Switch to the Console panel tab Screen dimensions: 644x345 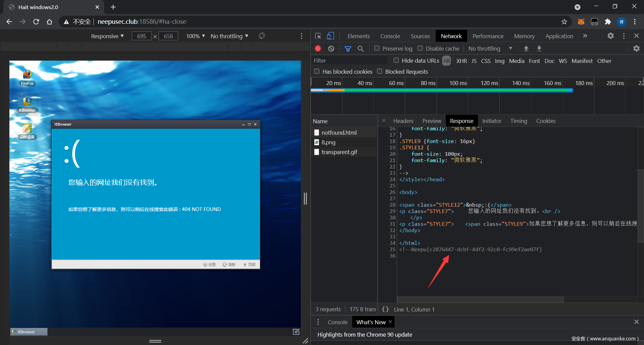[390, 36]
